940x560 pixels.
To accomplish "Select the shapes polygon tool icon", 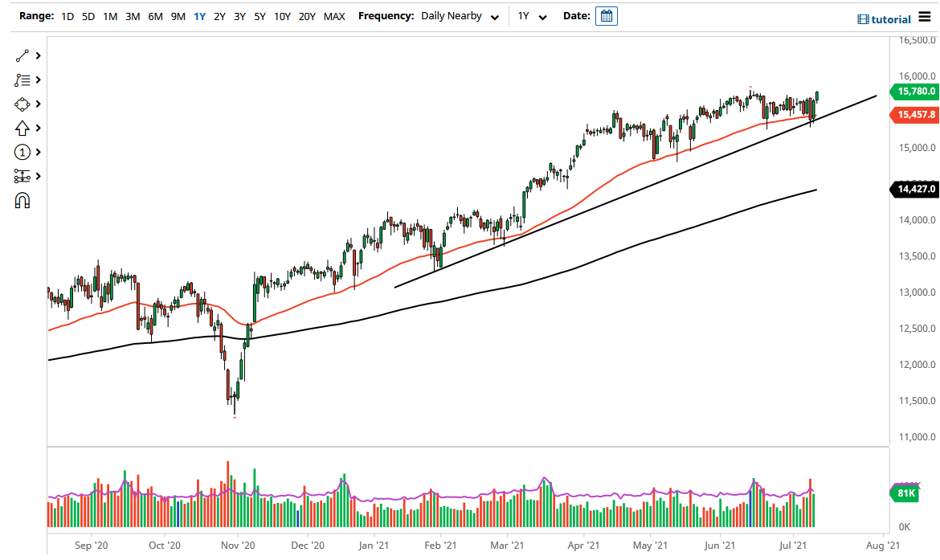I will (x=22, y=104).
